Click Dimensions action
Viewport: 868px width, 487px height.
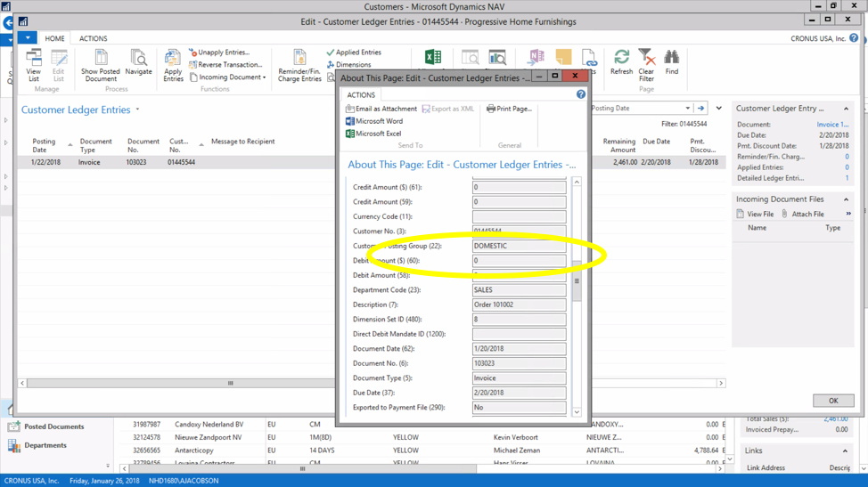[x=348, y=65]
